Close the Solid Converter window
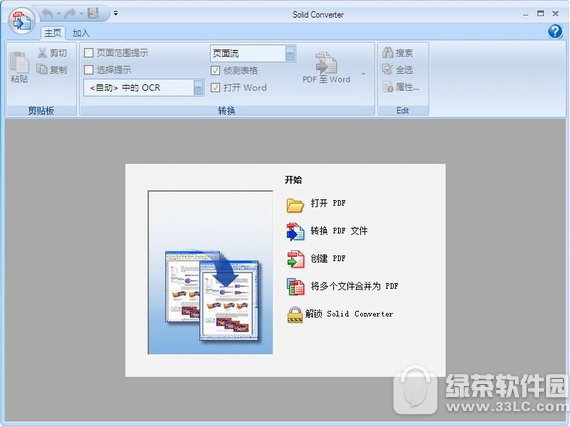The width and height of the screenshot is (570, 426). tap(555, 14)
